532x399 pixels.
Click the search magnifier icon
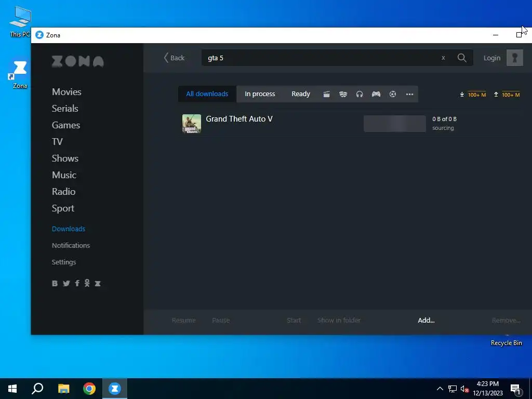[462, 58]
